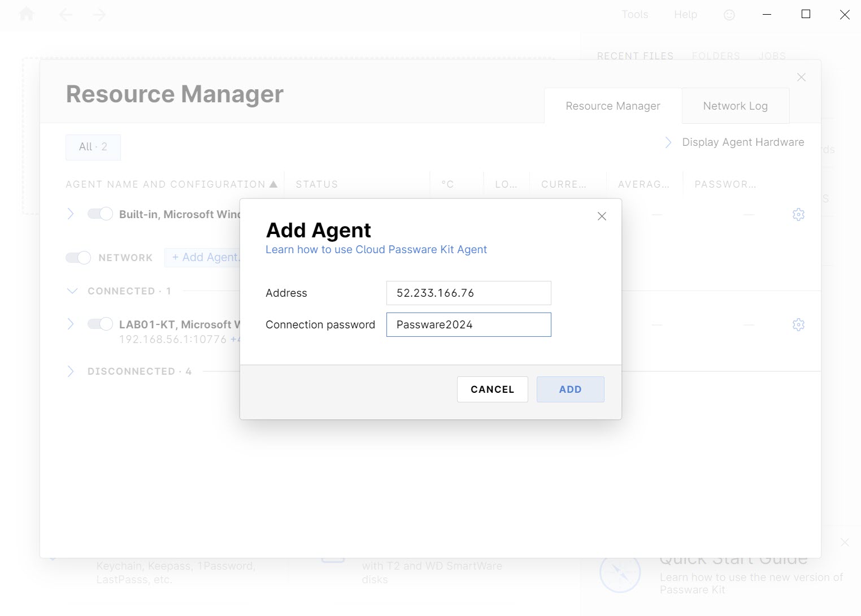Click the forward navigation arrow
Image resolution: width=861 pixels, height=616 pixels.
tap(99, 15)
